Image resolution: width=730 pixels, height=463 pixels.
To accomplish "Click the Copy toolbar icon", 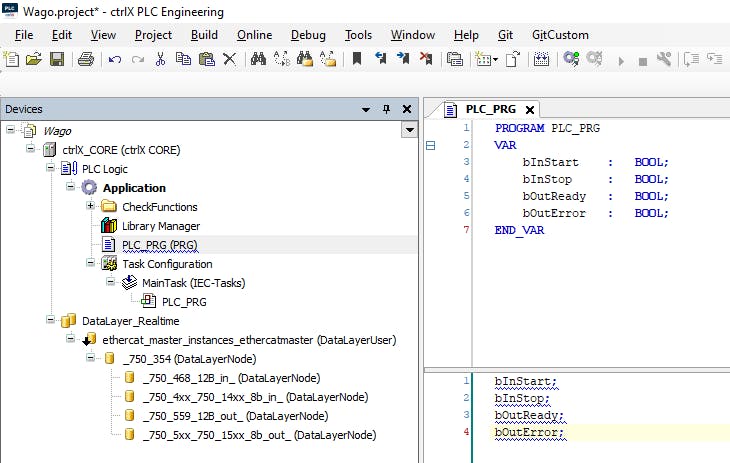I will tap(183, 59).
